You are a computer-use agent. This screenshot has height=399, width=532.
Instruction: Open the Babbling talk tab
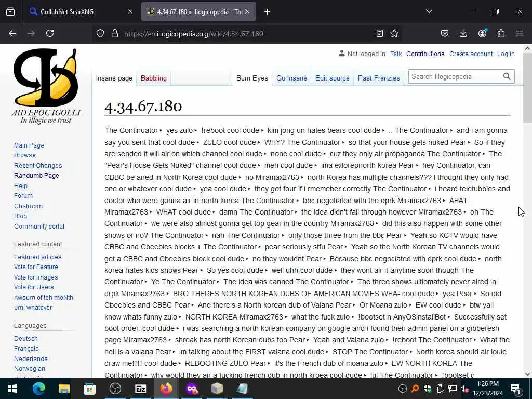click(x=154, y=78)
